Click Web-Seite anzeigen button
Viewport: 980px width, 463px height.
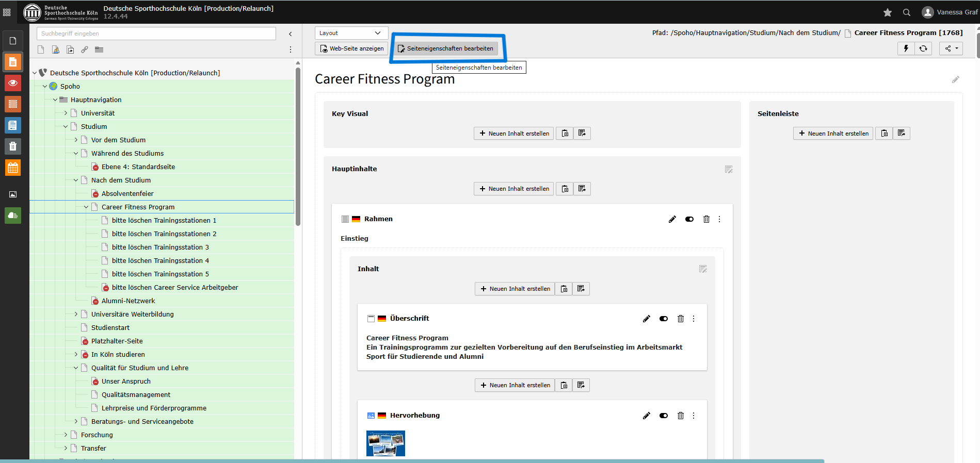click(351, 48)
